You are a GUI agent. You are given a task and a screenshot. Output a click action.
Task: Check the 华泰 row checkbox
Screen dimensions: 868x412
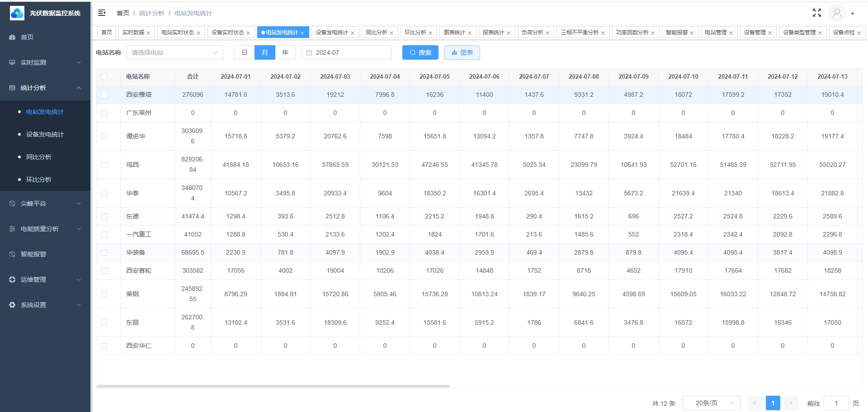click(104, 193)
